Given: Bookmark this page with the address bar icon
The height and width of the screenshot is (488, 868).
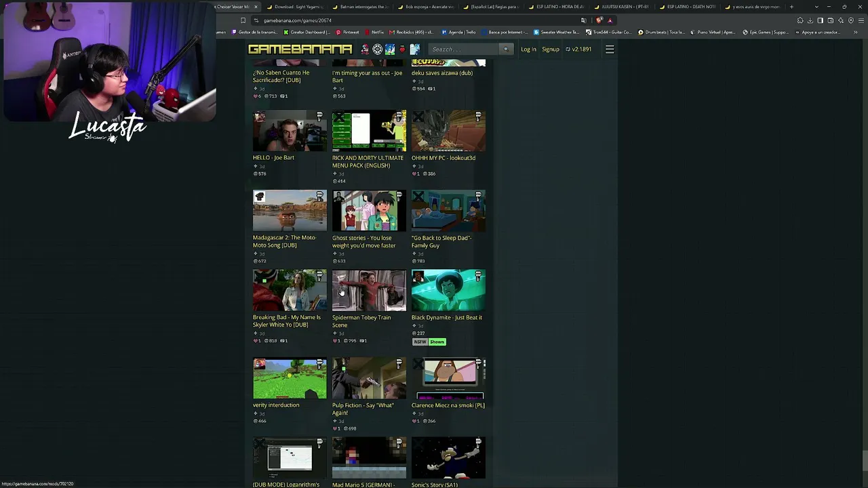Looking at the screenshot, I should [x=243, y=20].
